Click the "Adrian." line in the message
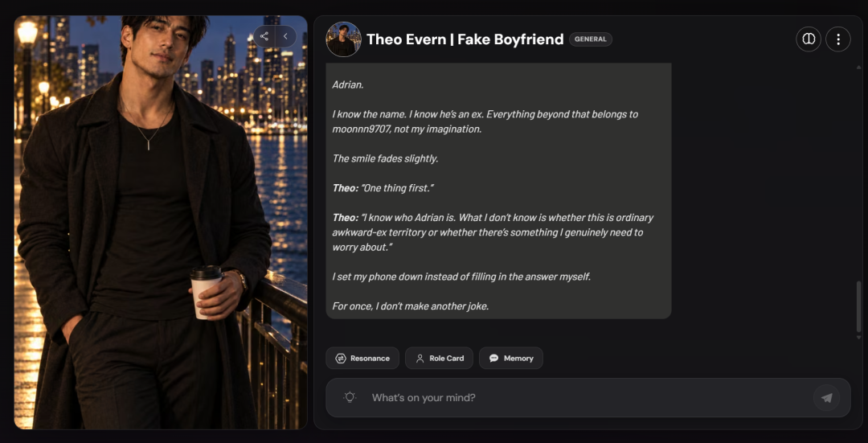Screen dimensions: 868x443 (348, 84)
